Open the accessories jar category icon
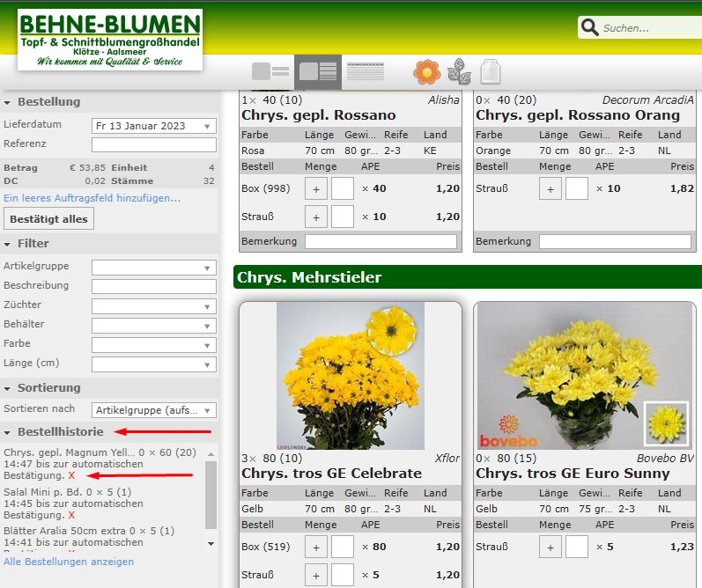This screenshot has height=588, width=702. (490, 71)
